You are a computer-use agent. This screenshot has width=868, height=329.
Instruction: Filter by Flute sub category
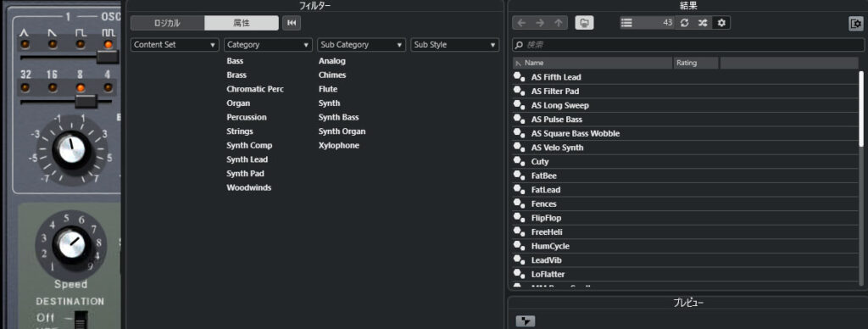tap(328, 89)
